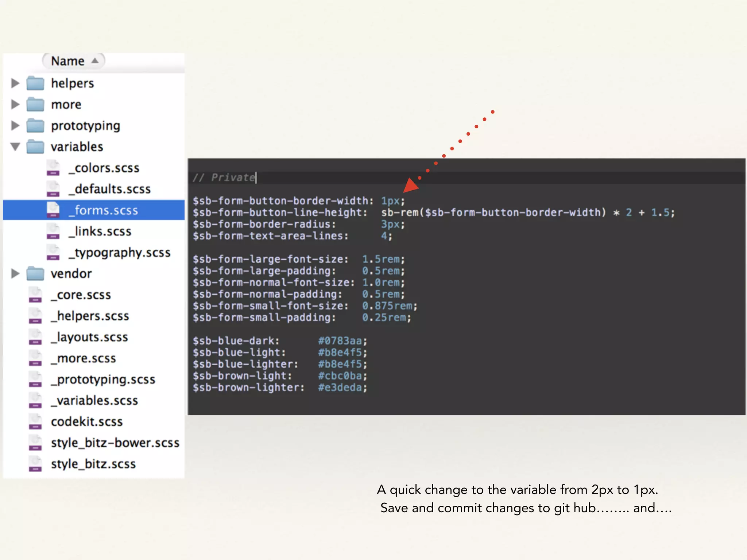Click the $sb-blue-lighter variable
747x560 pixels.
coord(245,364)
